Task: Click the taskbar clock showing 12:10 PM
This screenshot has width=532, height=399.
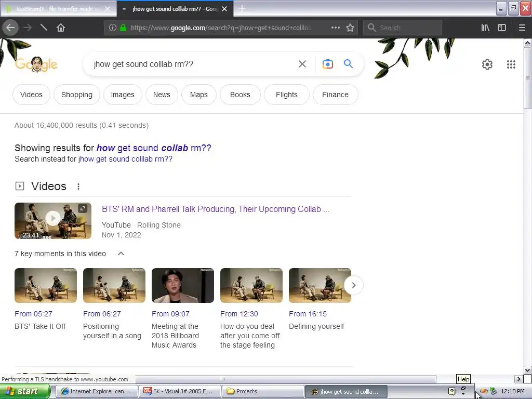Action: (x=513, y=391)
